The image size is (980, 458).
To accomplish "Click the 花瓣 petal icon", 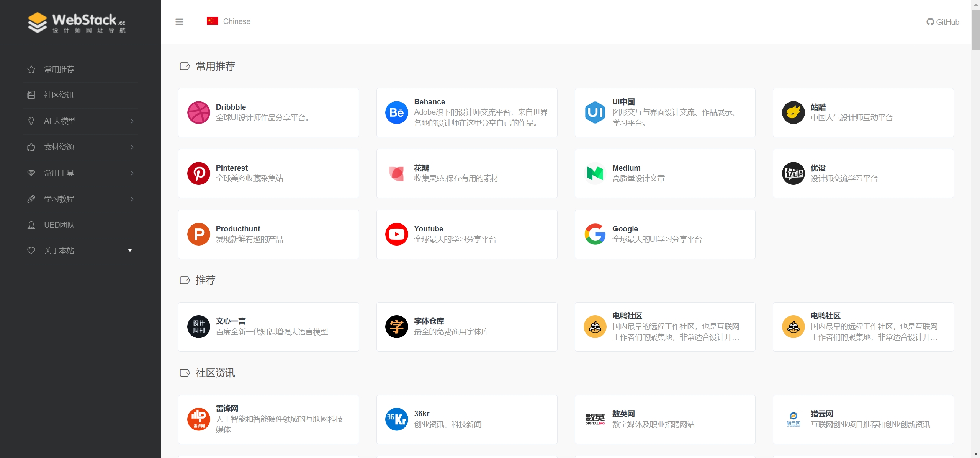I will click(396, 173).
